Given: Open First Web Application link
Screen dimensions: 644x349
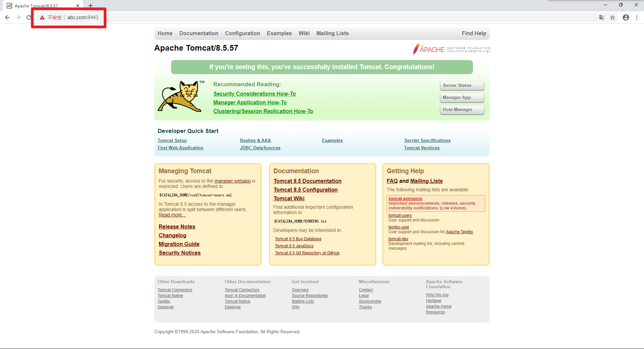Looking at the screenshot, I should (x=180, y=148).
